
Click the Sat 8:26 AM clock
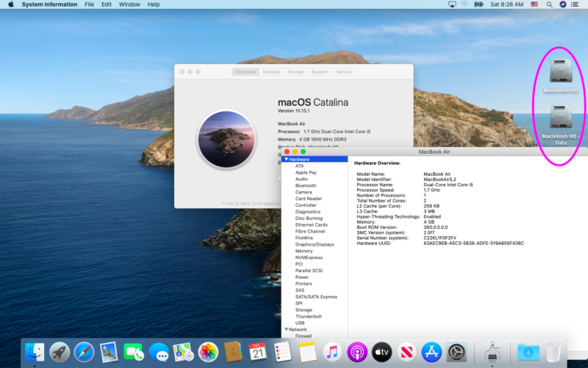pyautogui.click(x=506, y=4)
